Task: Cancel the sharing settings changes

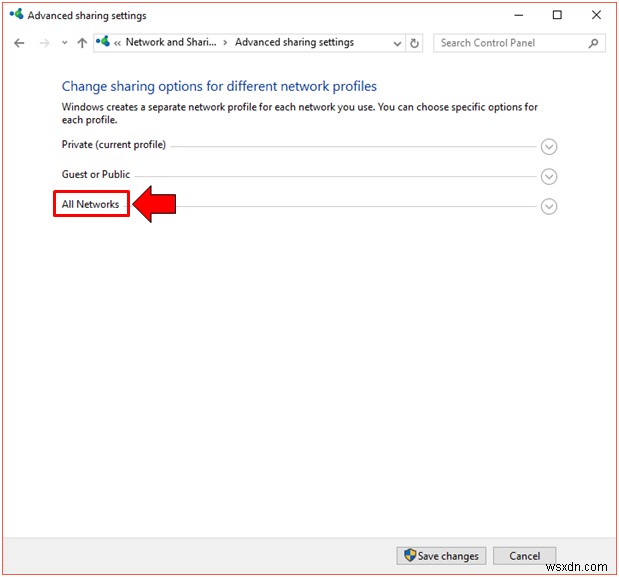Action: coord(524,556)
